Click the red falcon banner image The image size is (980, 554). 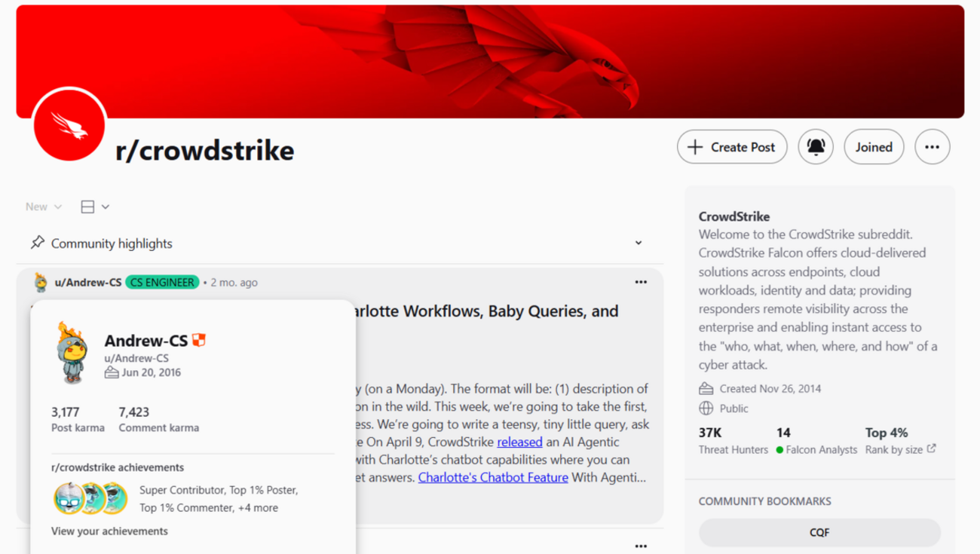point(490,62)
